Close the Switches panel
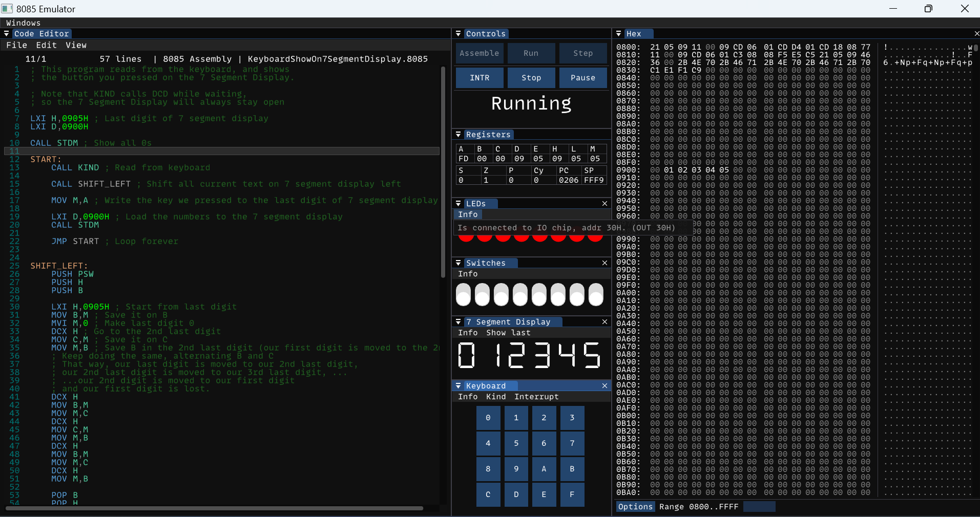Image resolution: width=980 pixels, height=517 pixels. click(604, 263)
